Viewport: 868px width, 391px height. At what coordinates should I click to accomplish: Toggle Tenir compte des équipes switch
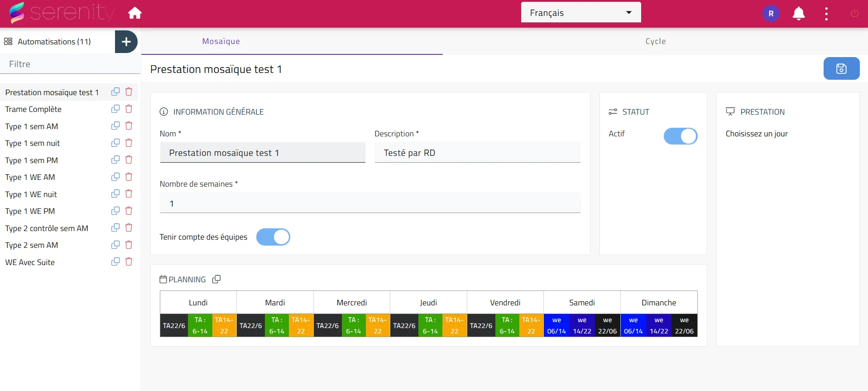click(x=273, y=237)
